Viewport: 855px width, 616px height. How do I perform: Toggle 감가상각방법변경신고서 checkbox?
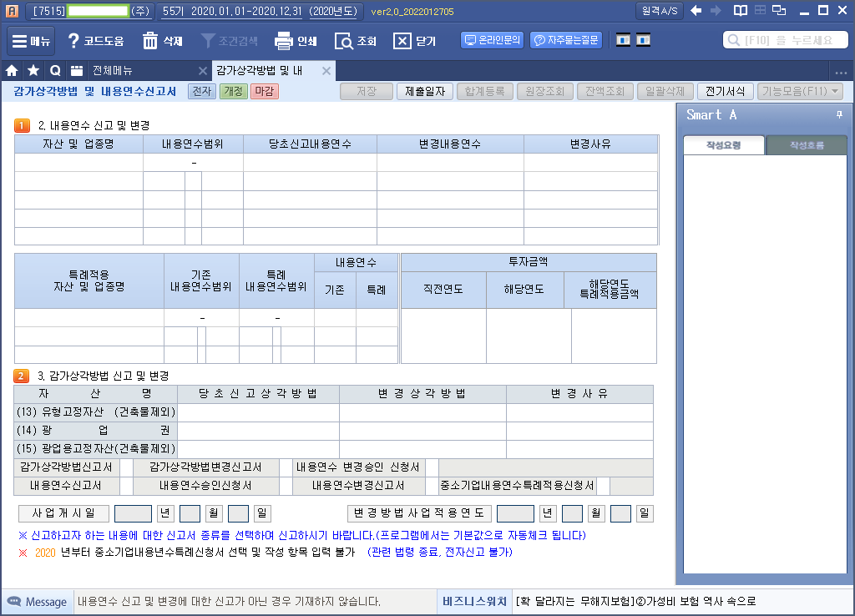point(286,467)
